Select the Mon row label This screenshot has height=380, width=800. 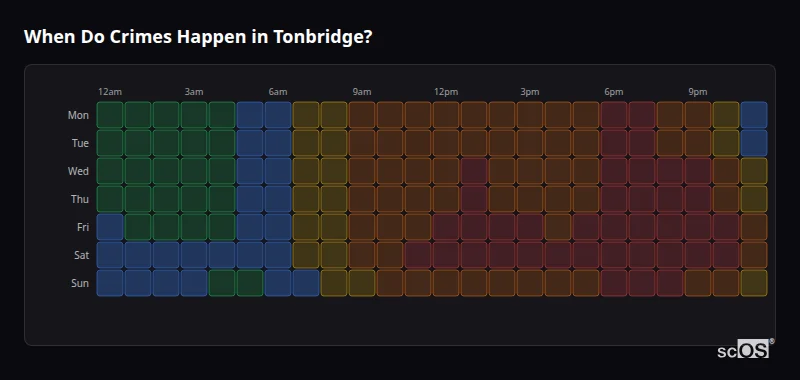click(78, 115)
